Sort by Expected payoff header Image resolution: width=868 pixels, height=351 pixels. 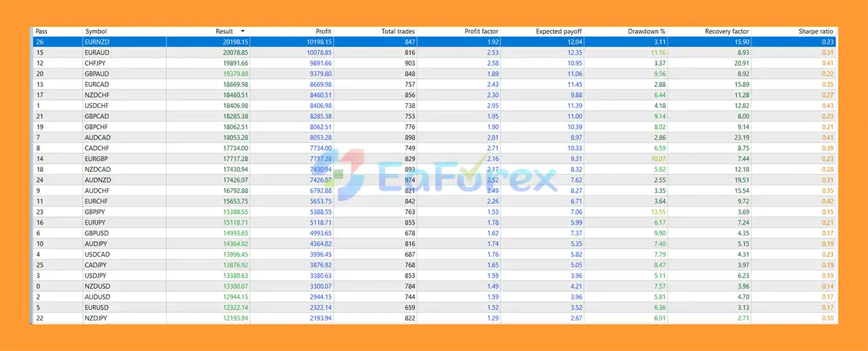[x=559, y=31]
